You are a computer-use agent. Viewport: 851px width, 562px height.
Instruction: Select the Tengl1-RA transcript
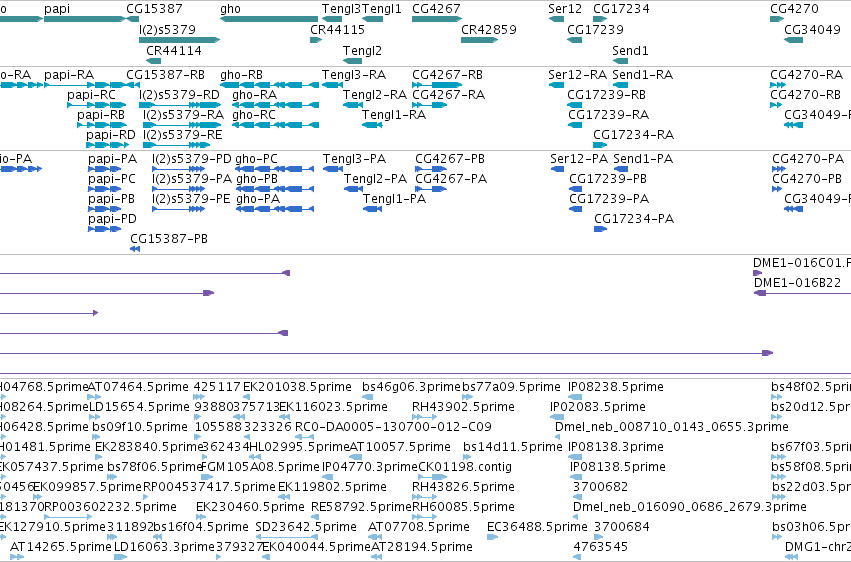tap(372, 125)
